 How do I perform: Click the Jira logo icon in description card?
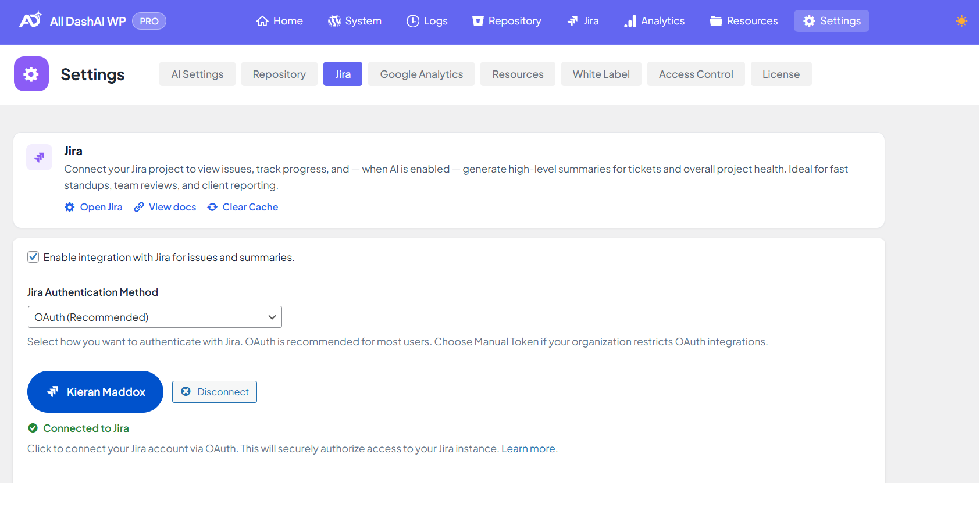[x=40, y=157]
